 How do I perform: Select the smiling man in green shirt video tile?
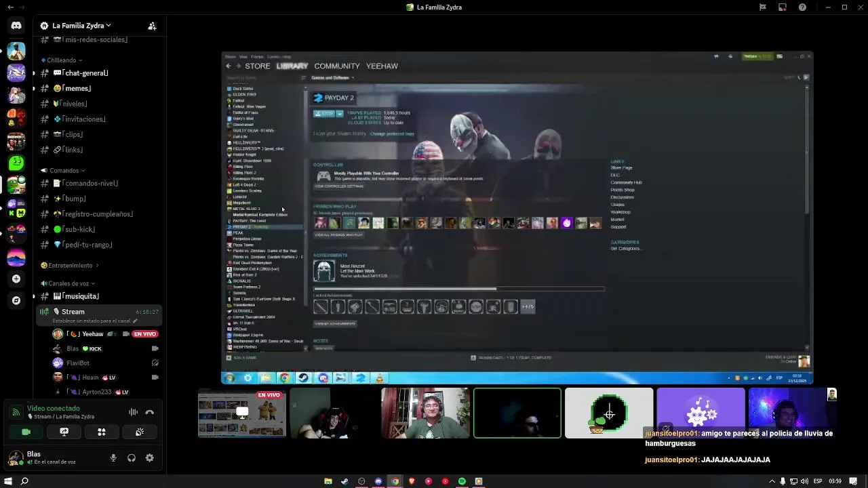tap(425, 413)
